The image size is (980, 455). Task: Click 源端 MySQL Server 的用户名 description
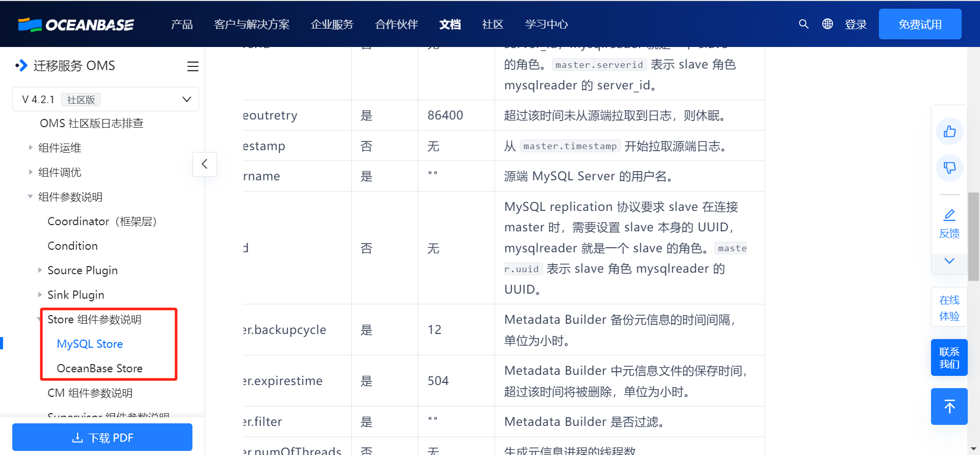click(591, 176)
